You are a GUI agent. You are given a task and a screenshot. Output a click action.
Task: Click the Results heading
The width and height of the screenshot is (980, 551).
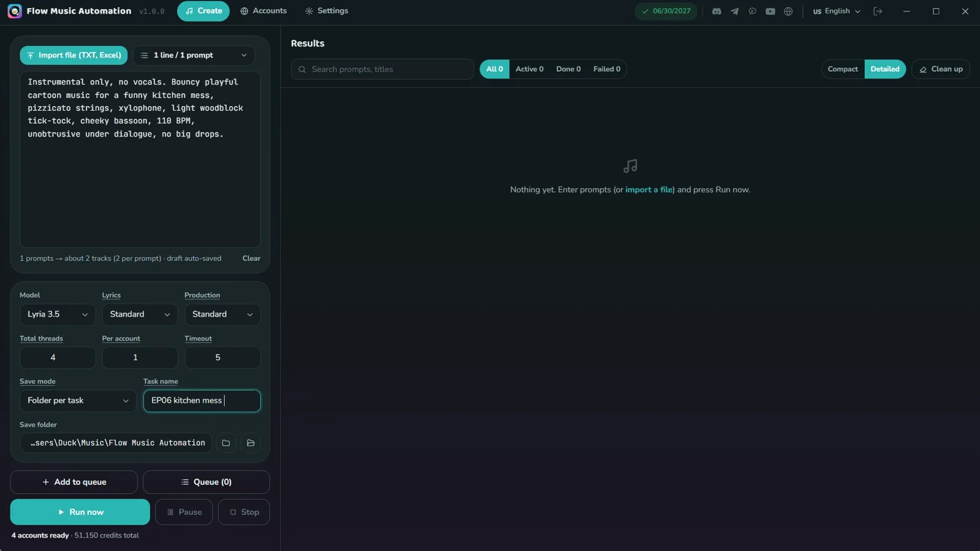pyautogui.click(x=307, y=43)
